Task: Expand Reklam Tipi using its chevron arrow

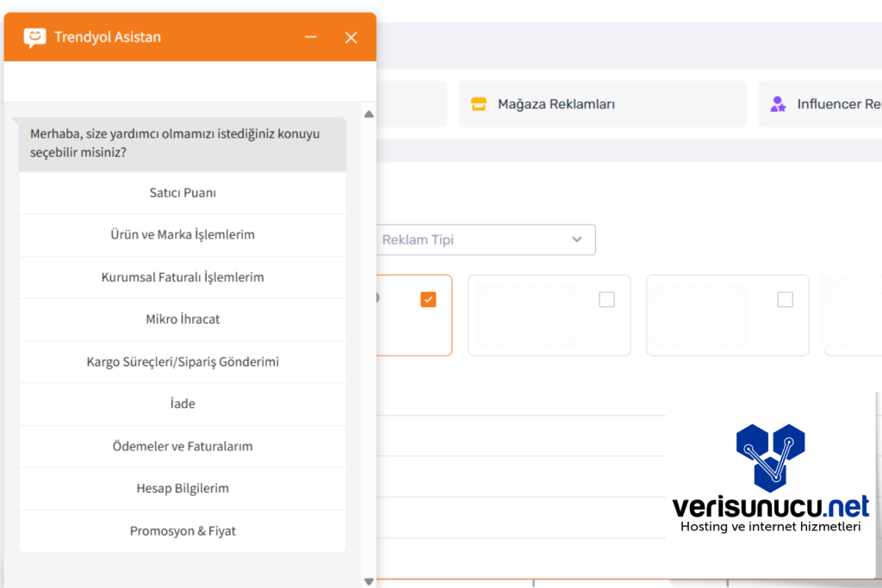Action: tap(576, 239)
